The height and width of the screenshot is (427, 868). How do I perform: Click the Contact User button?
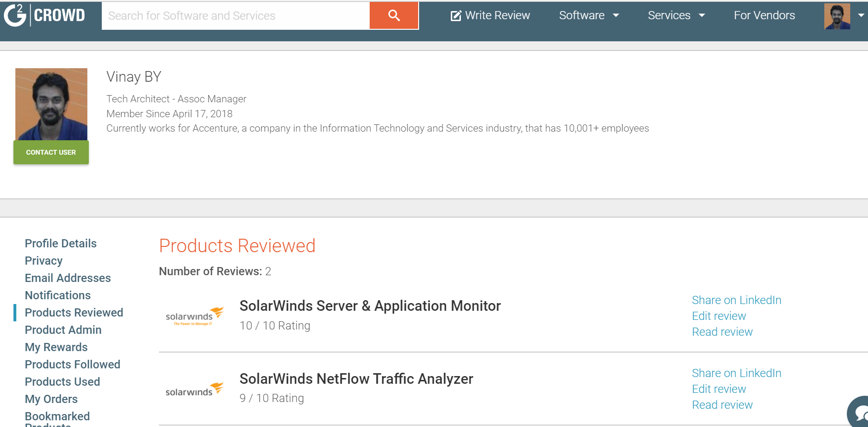pyautogui.click(x=51, y=152)
